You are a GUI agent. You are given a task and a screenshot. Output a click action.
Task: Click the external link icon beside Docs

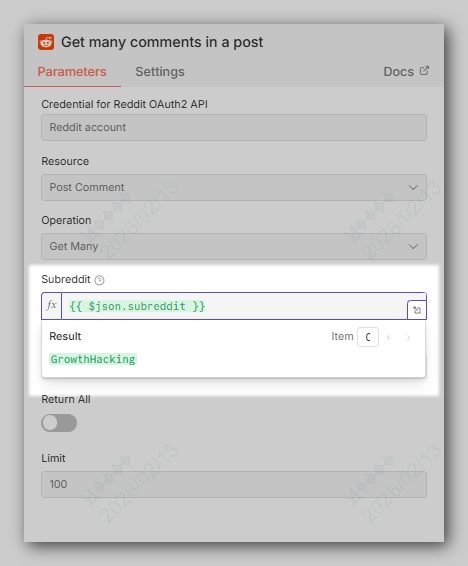pyautogui.click(x=424, y=71)
